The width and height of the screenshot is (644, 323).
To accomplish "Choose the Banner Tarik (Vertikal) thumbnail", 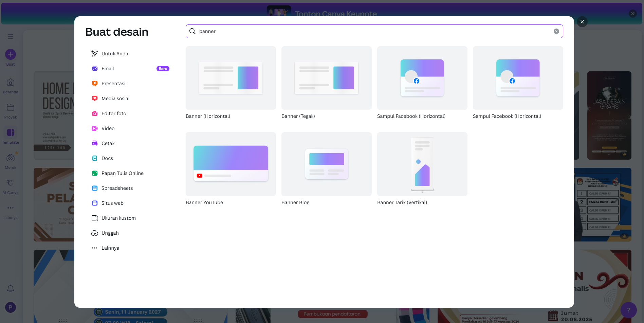I will click(422, 164).
